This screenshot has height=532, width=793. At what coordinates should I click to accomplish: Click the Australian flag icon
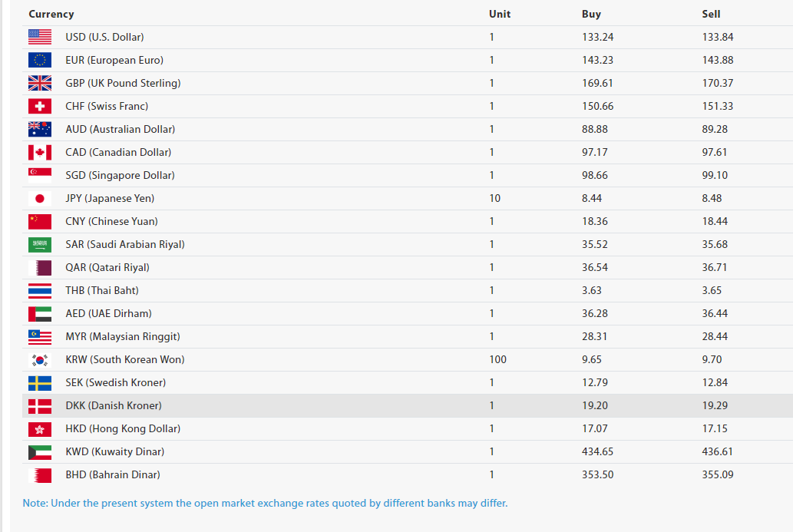point(40,129)
